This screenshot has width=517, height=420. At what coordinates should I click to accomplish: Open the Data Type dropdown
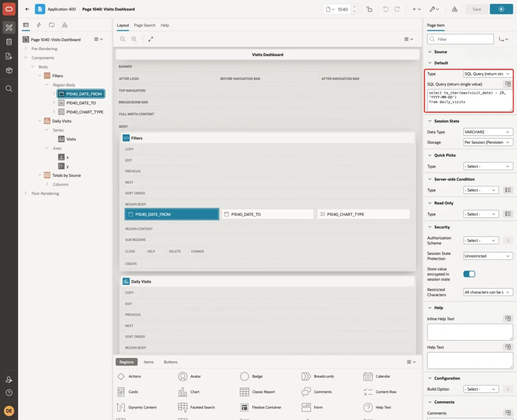(x=487, y=132)
